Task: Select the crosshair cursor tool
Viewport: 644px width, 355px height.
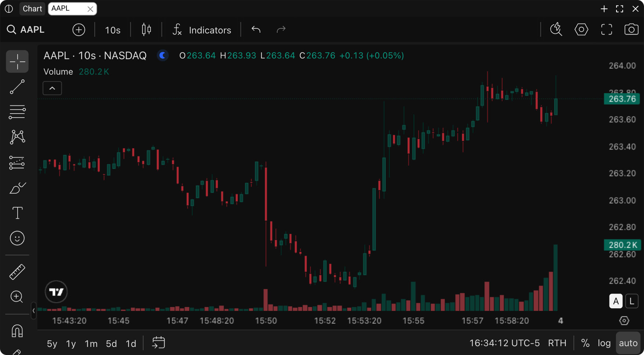Action: [x=17, y=61]
